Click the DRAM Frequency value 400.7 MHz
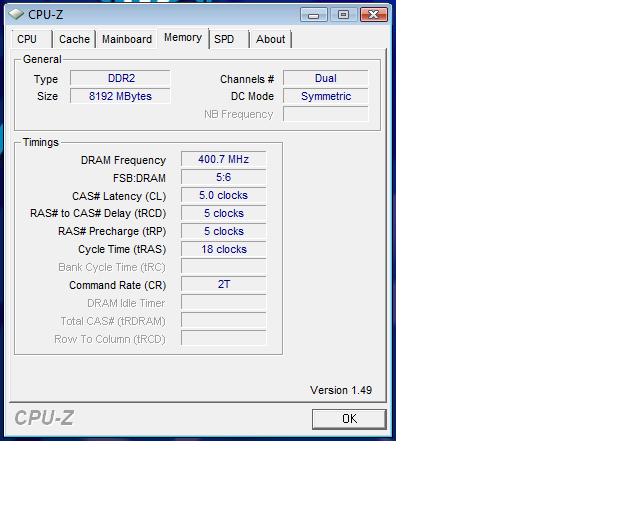 [x=224, y=159]
